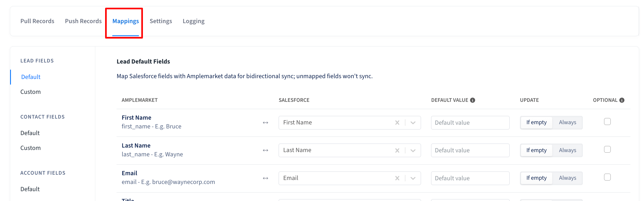This screenshot has height=201, width=644.
Task: Check the Optional box for Last Name
Action: (x=607, y=149)
